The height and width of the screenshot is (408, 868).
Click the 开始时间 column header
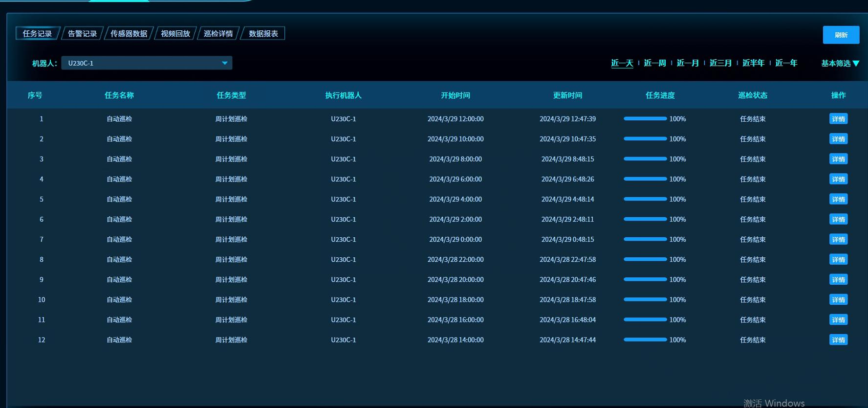(456, 95)
